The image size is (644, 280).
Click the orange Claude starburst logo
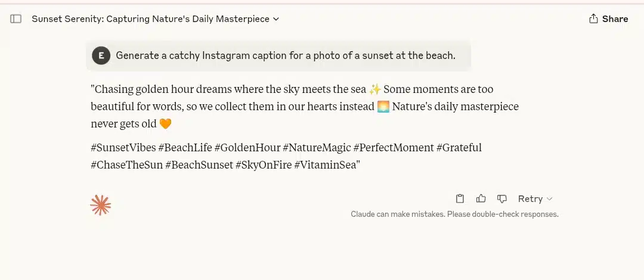101,206
